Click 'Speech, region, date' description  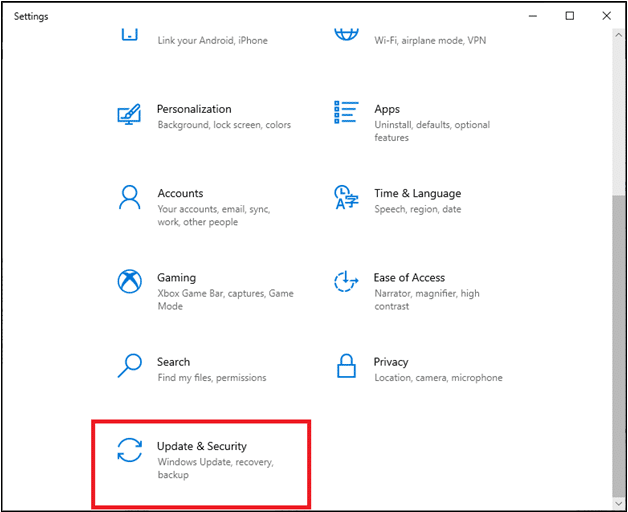point(417,209)
